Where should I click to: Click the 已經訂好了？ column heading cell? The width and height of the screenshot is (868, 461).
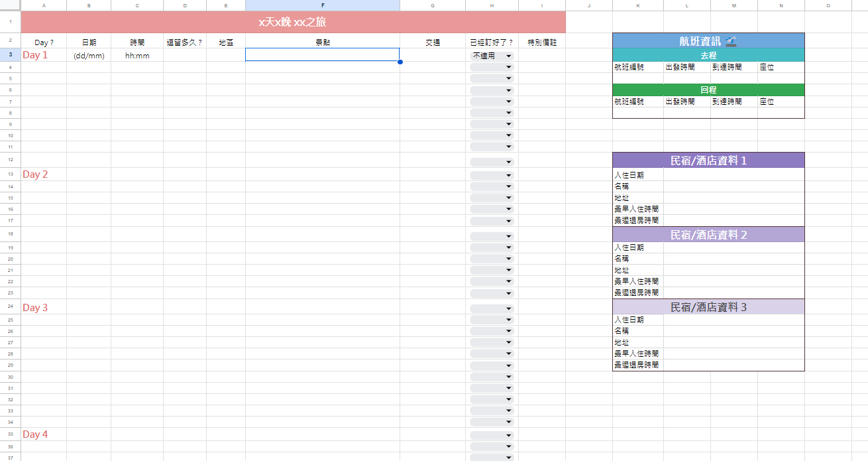click(x=492, y=42)
